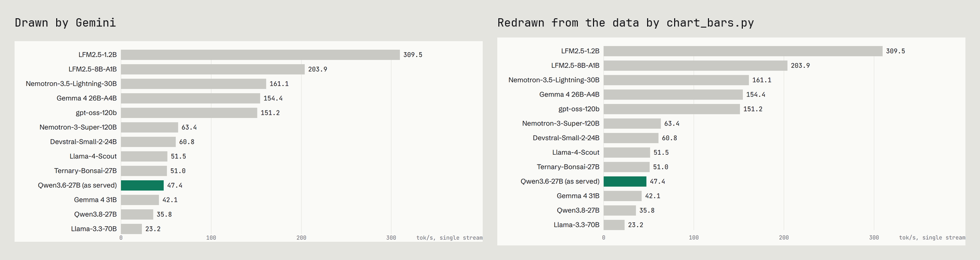Image resolution: width=980 pixels, height=260 pixels.
Task: Click Llama-3.3-70B label in redrawn chart
Action: 577,225
